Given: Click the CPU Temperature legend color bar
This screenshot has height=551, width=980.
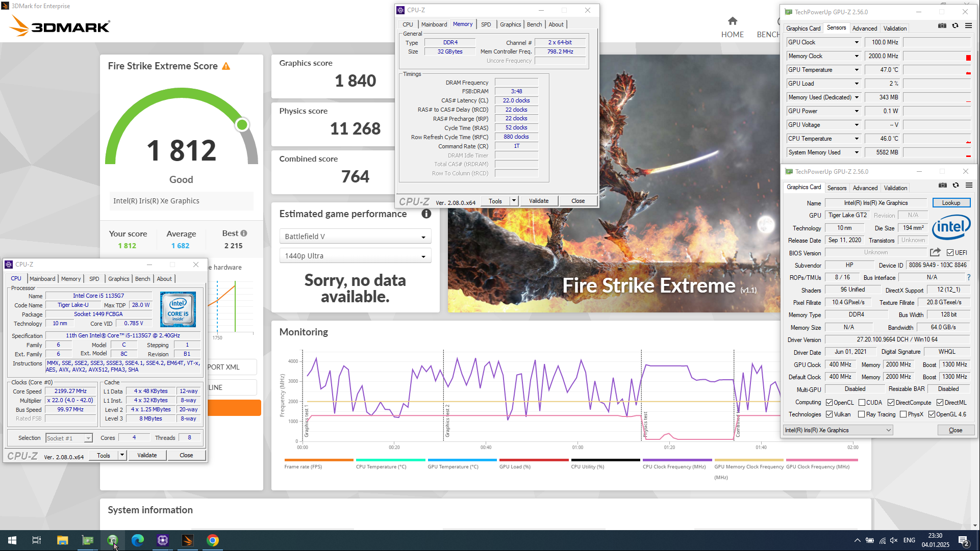Looking at the screenshot, I should point(390,460).
